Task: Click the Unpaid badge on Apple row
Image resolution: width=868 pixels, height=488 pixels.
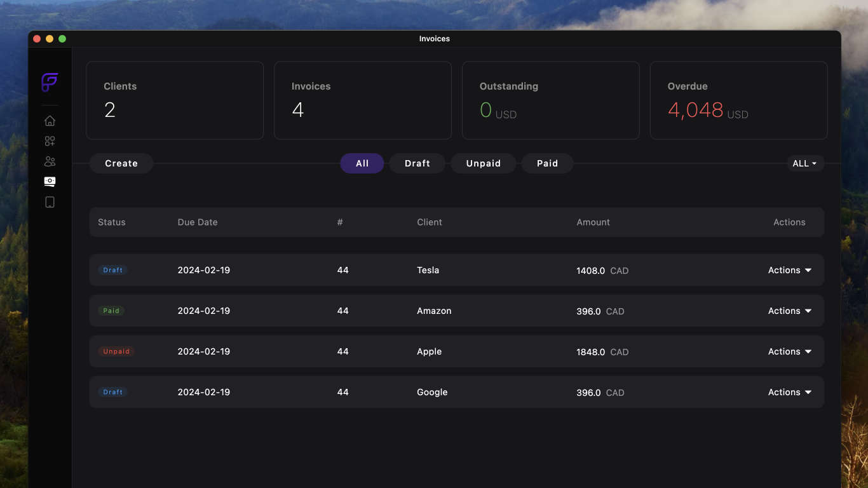Action: [116, 351]
